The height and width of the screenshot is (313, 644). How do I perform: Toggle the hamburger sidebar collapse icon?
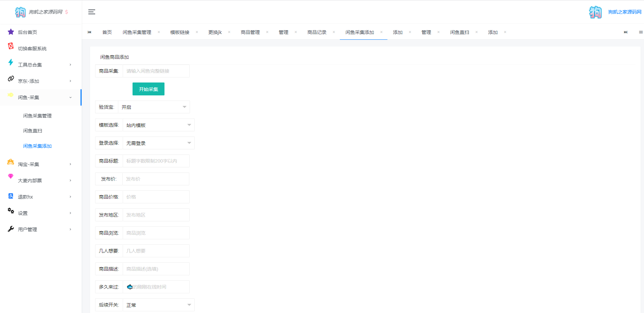[91, 12]
